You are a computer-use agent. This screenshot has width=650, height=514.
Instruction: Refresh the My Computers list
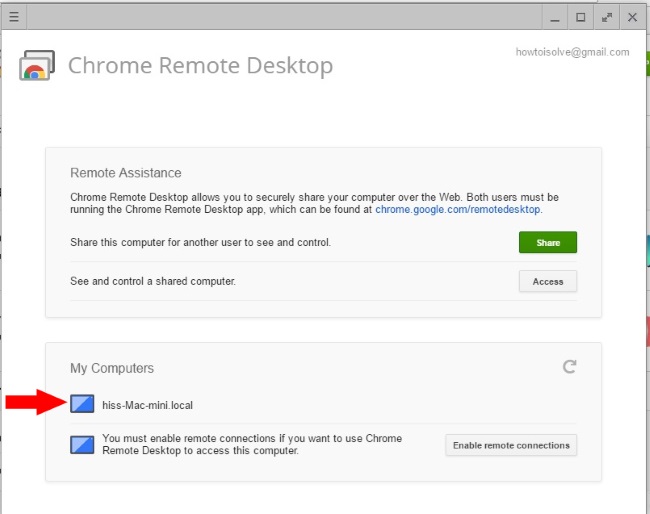coord(569,366)
